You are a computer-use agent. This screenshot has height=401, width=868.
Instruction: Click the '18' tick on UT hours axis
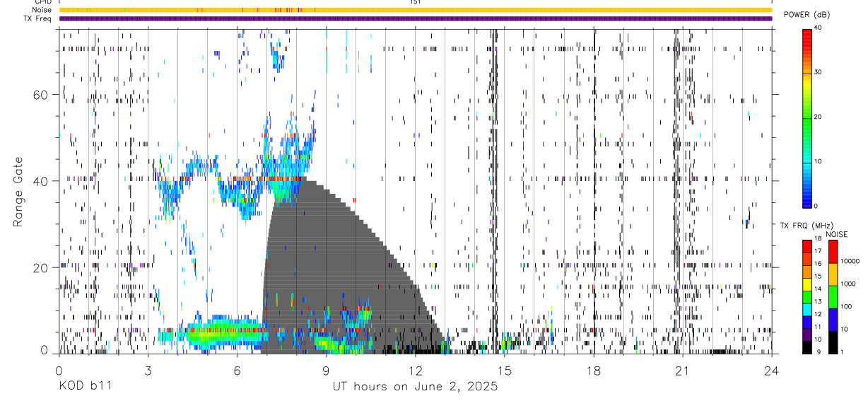[593, 370]
